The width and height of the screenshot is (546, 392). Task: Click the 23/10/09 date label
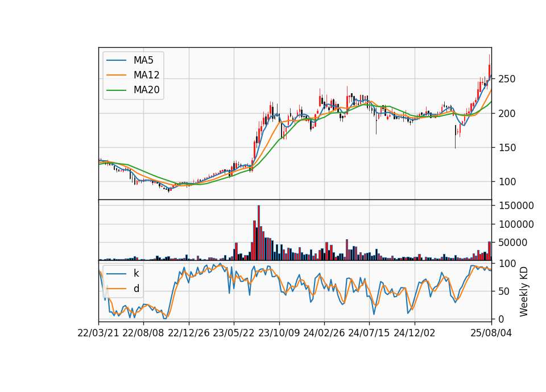279,333
